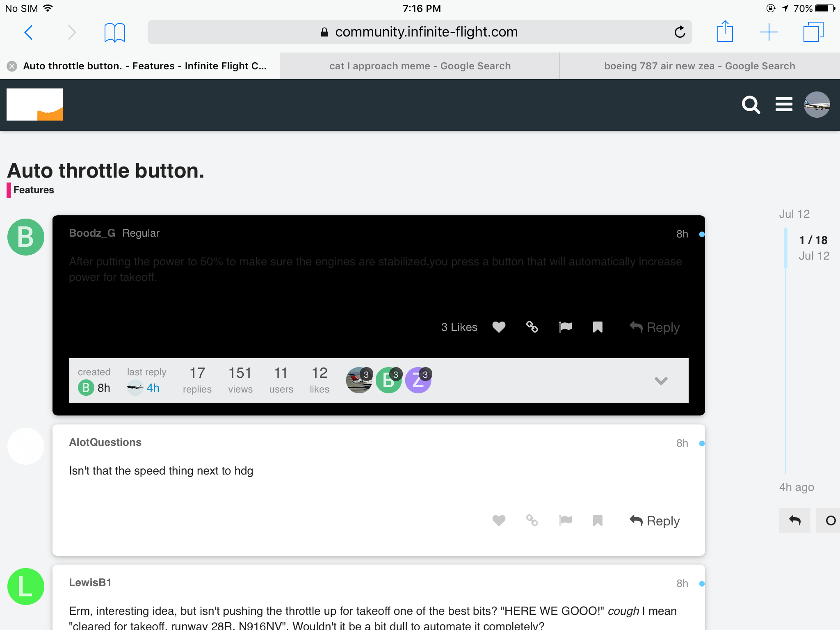Open the Safari tabs overview icon
This screenshot has width=840, height=630.
click(x=813, y=32)
